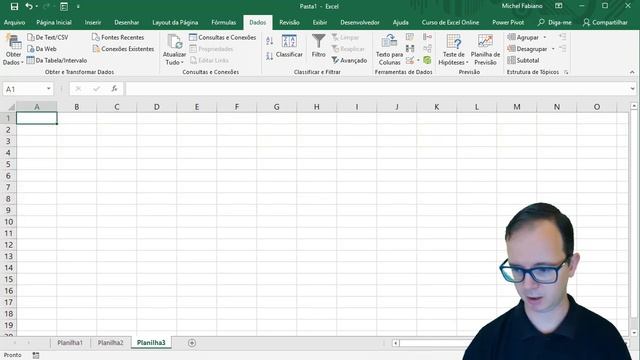The image size is (640, 360).
Task: Import data Da Web
Action: [42, 49]
